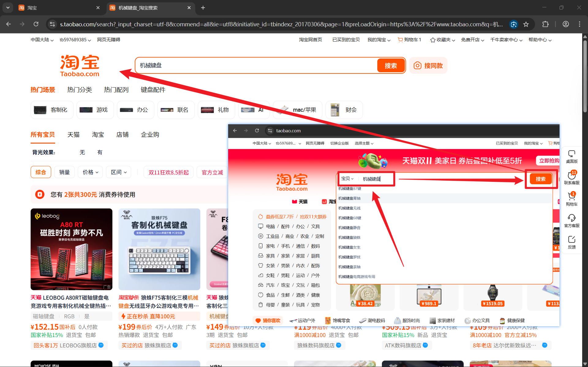Screen dimensions: 588x367
Task: Open the Chrome extensions puzzle icon
Action: click(x=545, y=24)
